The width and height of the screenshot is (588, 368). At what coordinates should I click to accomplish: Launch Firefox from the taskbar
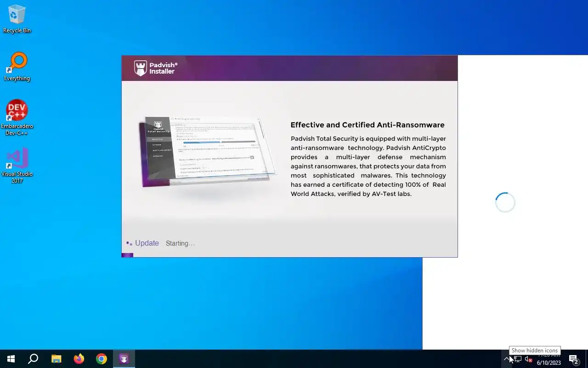point(79,359)
